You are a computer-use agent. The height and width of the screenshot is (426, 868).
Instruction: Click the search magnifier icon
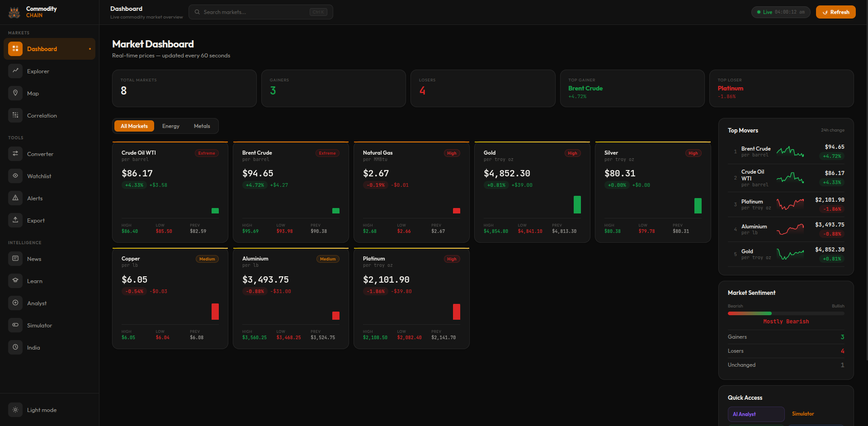(x=197, y=12)
